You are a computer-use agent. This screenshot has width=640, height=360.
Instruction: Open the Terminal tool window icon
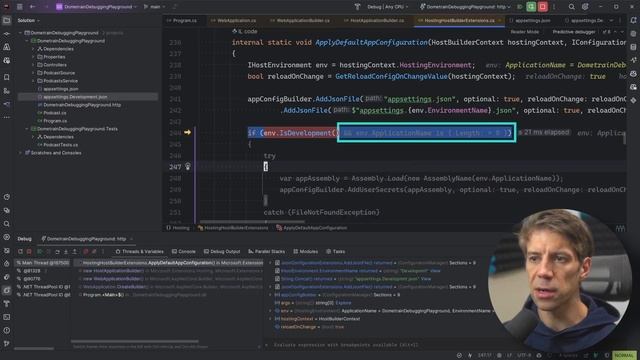coord(7,317)
